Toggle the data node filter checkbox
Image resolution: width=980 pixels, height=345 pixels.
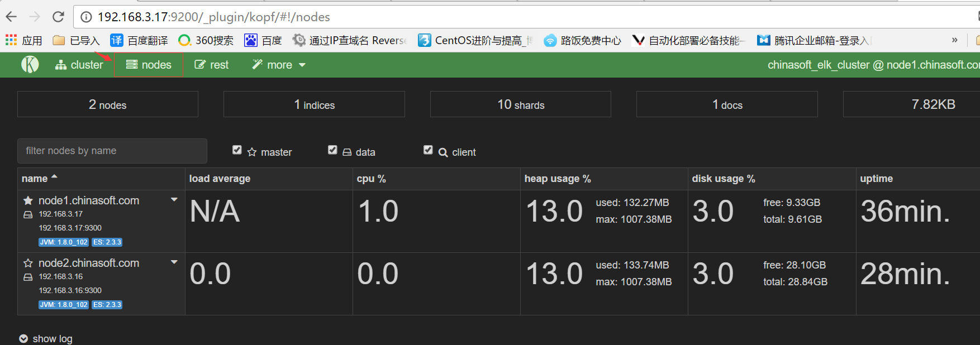click(x=332, y=150)
